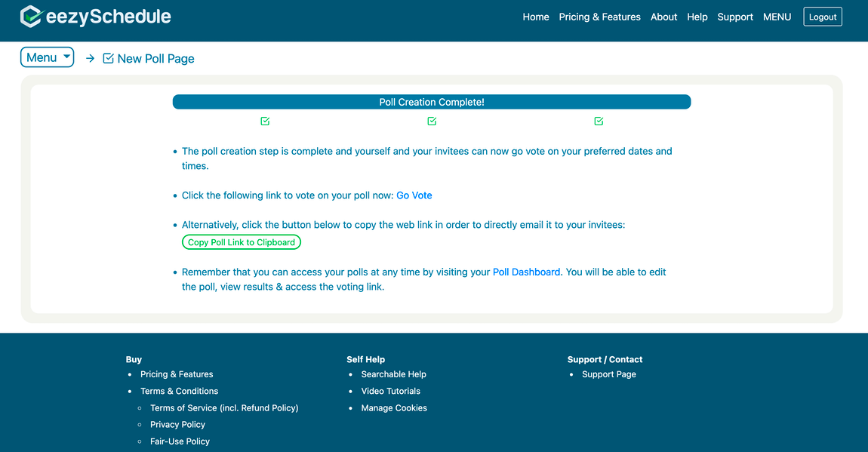Image resolution: width=868 pixels, height=452 pixels.
Task: Open the Privacy Policy footer link
Action: [x=177, y=424]
